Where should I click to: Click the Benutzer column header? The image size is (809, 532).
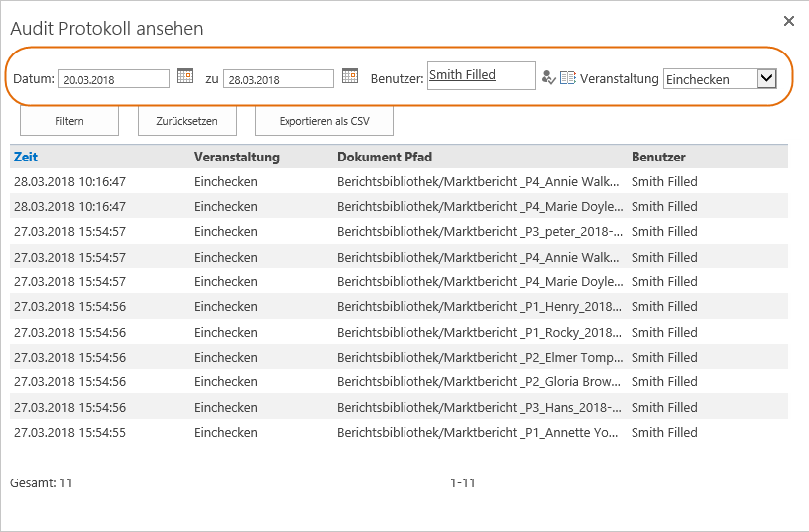point(658,157)
